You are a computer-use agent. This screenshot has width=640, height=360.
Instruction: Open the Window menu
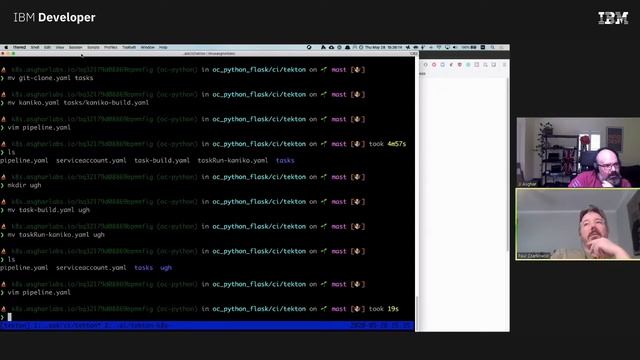(x=147, y=47)
